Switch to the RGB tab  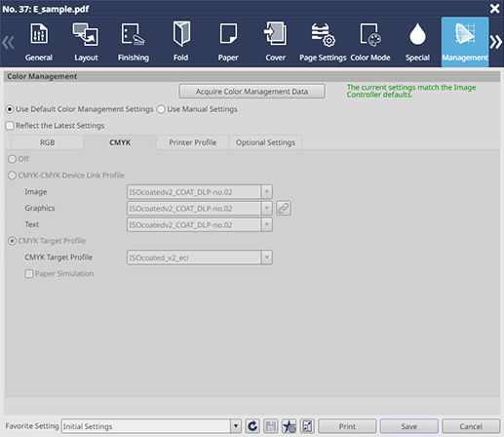[47, 142]
